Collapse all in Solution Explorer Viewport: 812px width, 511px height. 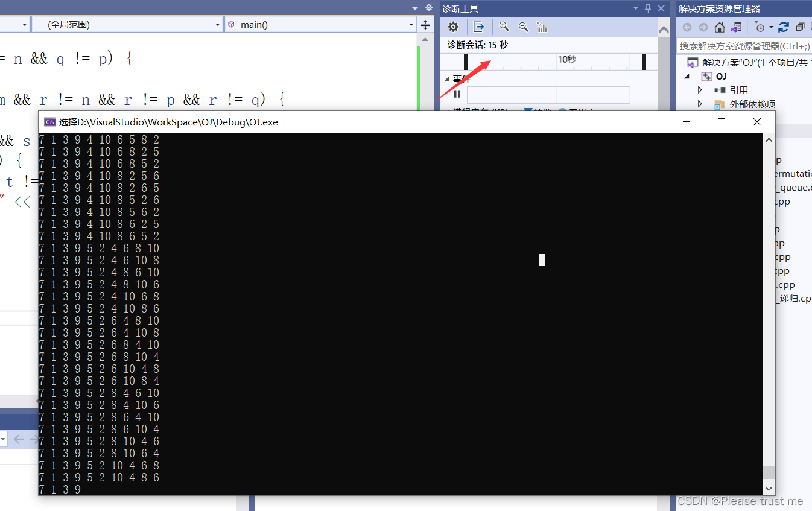(800, 27)
